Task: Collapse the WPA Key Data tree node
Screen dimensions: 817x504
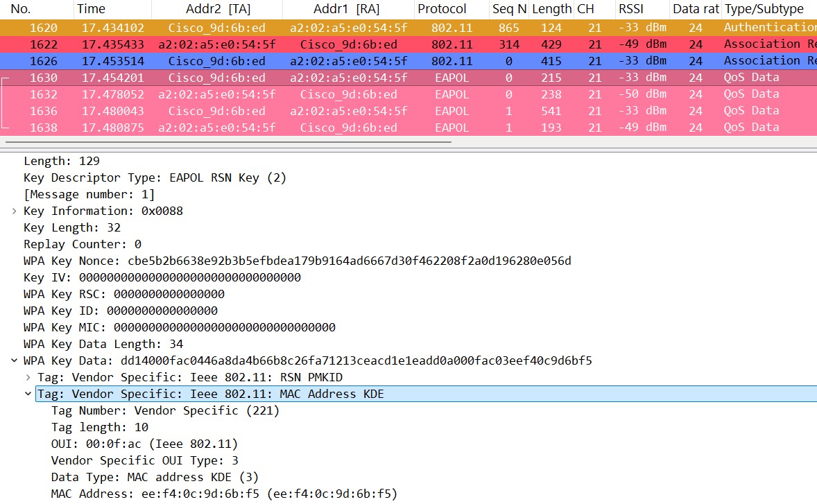Action: click(x=15, y=360)
